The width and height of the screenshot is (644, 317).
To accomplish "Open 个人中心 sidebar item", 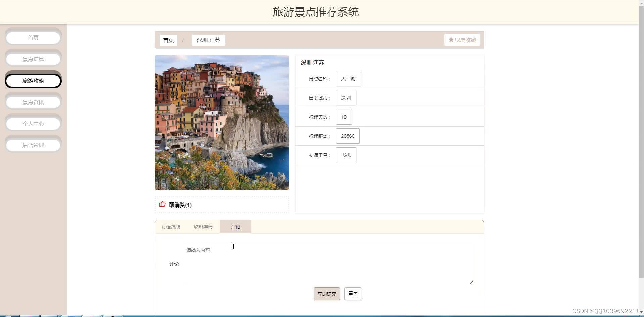I will click(x=33, y=124).
